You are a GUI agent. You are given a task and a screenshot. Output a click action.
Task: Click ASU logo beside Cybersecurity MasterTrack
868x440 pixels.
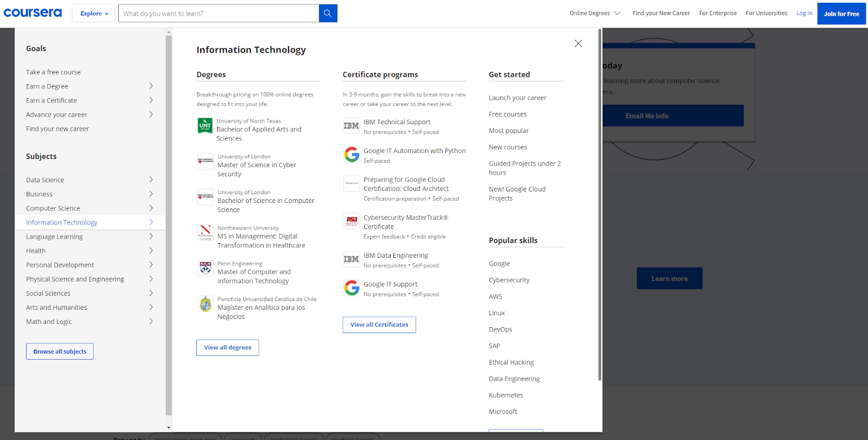[x=352, y=221]
